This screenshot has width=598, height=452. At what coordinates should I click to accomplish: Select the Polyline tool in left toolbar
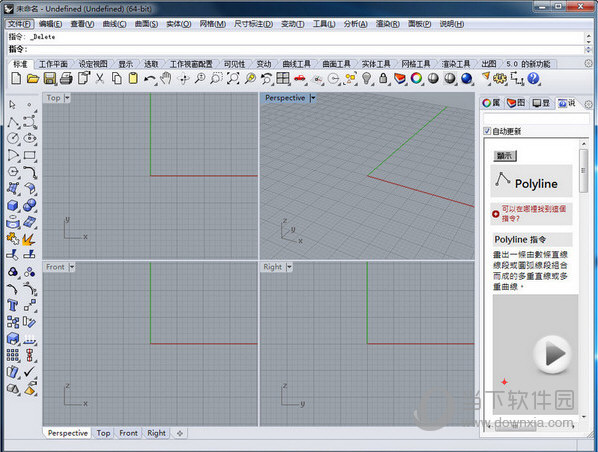click(13, 122)
